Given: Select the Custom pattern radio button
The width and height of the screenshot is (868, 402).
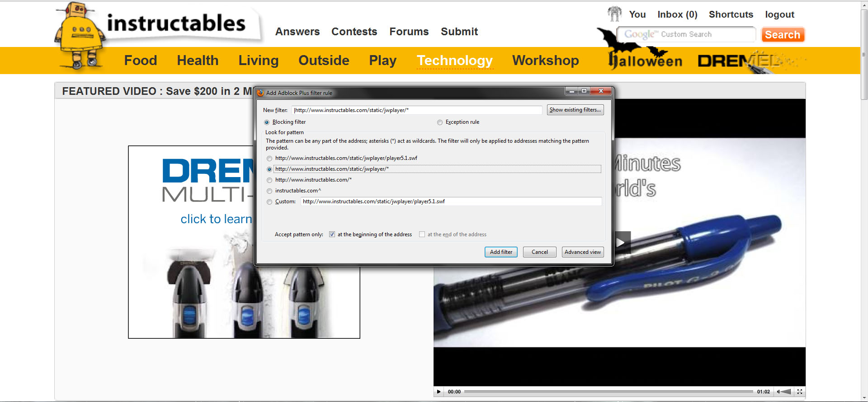Looking at the screenshot, I should [x=269, y=202].
